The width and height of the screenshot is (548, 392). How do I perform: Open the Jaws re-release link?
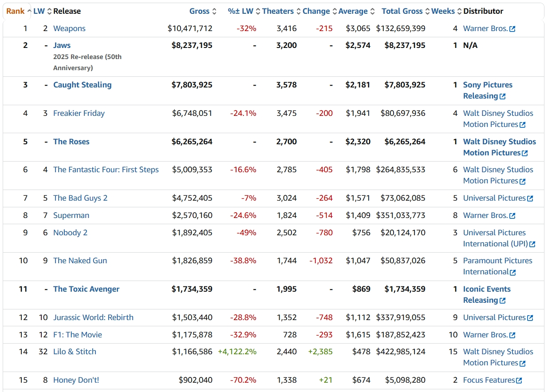click(x=62, y=45)
